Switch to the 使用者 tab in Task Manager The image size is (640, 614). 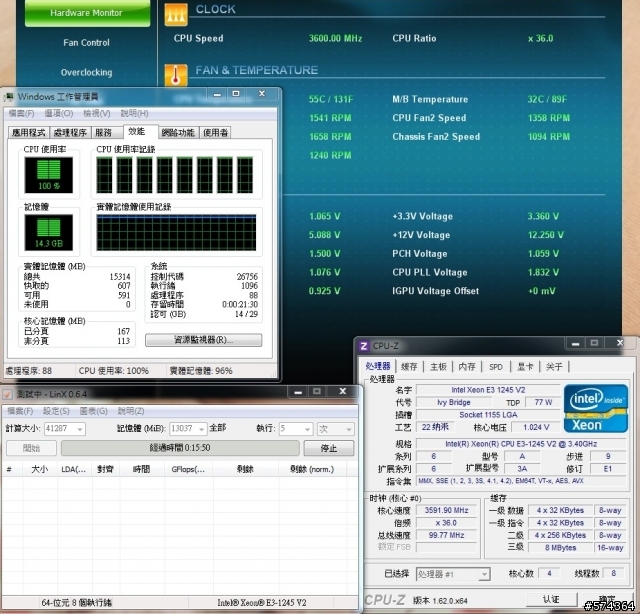[x=216, y=132]
